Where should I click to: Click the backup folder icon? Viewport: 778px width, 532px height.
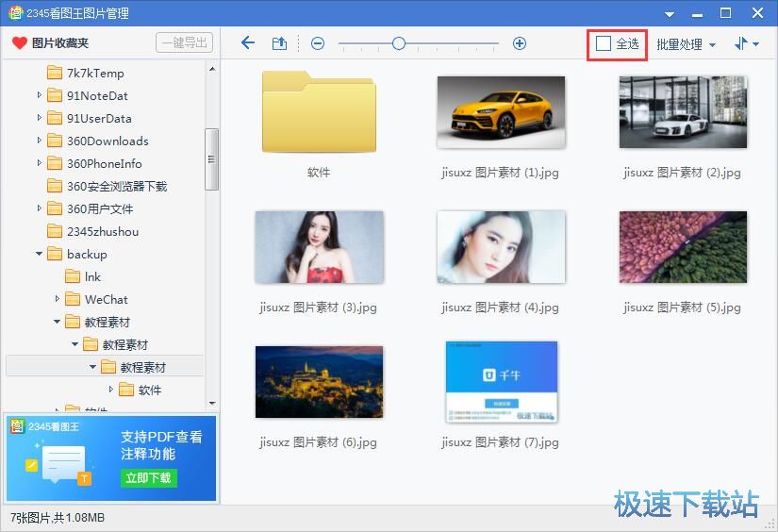click(55, 254)
